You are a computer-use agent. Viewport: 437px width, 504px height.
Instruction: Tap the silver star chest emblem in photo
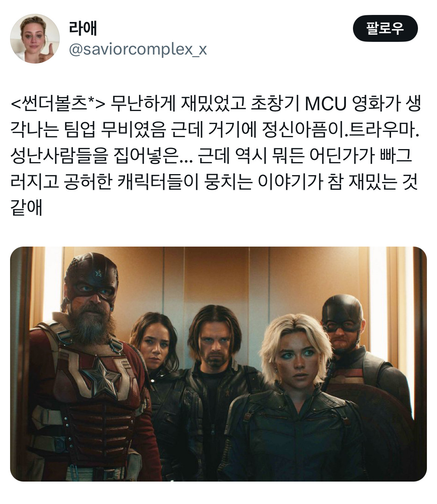(102, 377)
